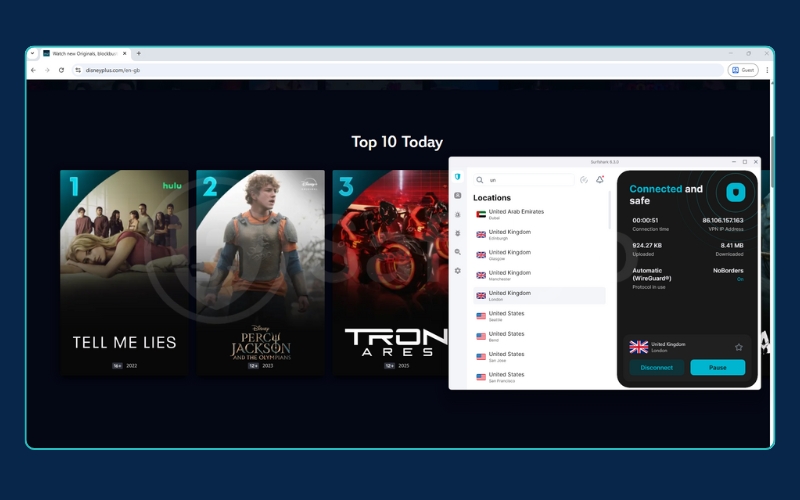Click the NoBorders On status

(x=728, y=274)
